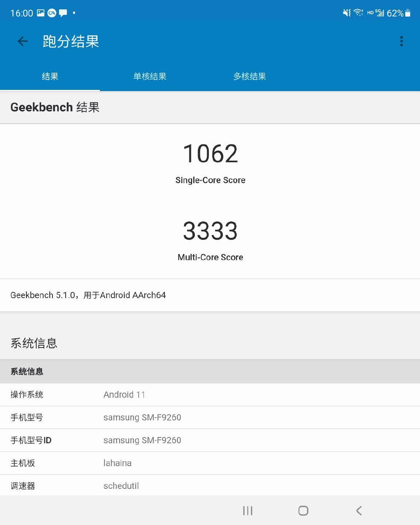
Task: Tap the infinity-symbol notification icon
Action: pyautogui.click(x=52, y=13)
